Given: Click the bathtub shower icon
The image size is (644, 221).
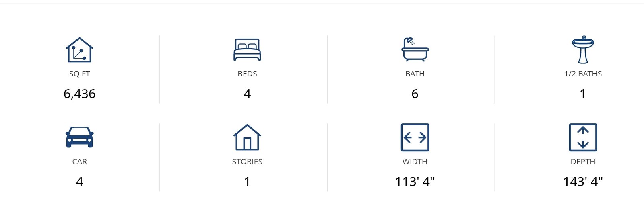Looking at the screenshot, I should 415,50.
